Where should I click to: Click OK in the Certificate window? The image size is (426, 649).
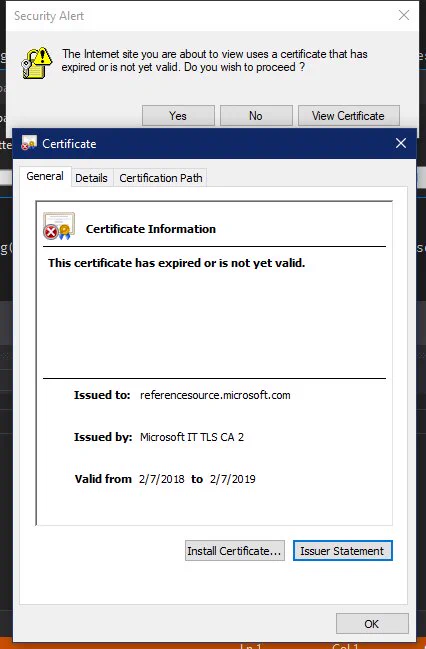(372, 624)
